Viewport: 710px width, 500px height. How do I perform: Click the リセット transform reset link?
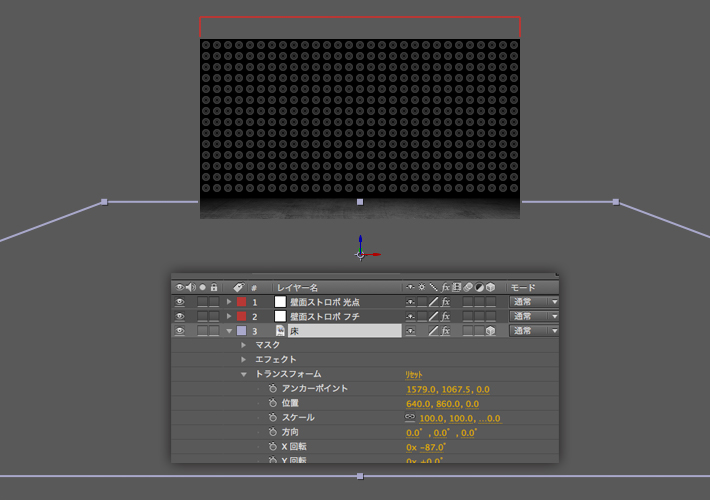click(414, 374)
